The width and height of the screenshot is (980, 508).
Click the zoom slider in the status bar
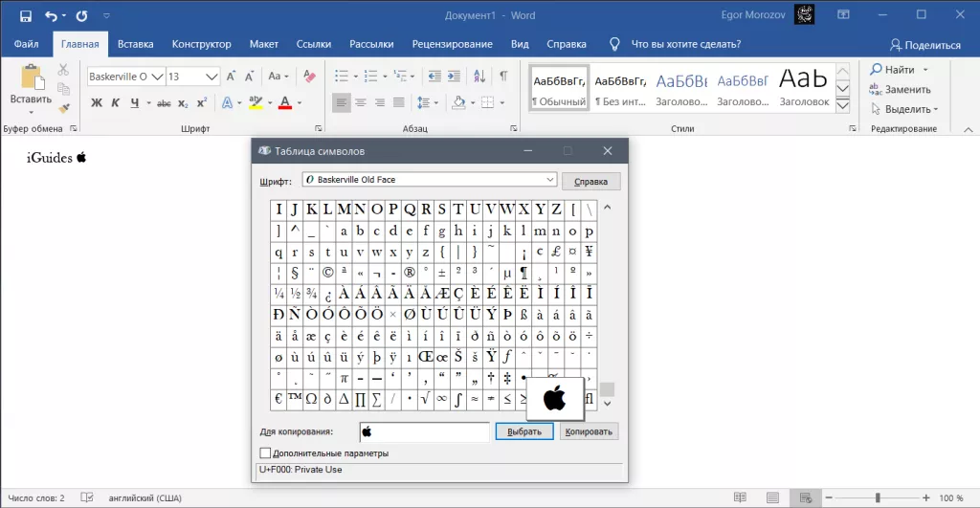pos(878,497)
